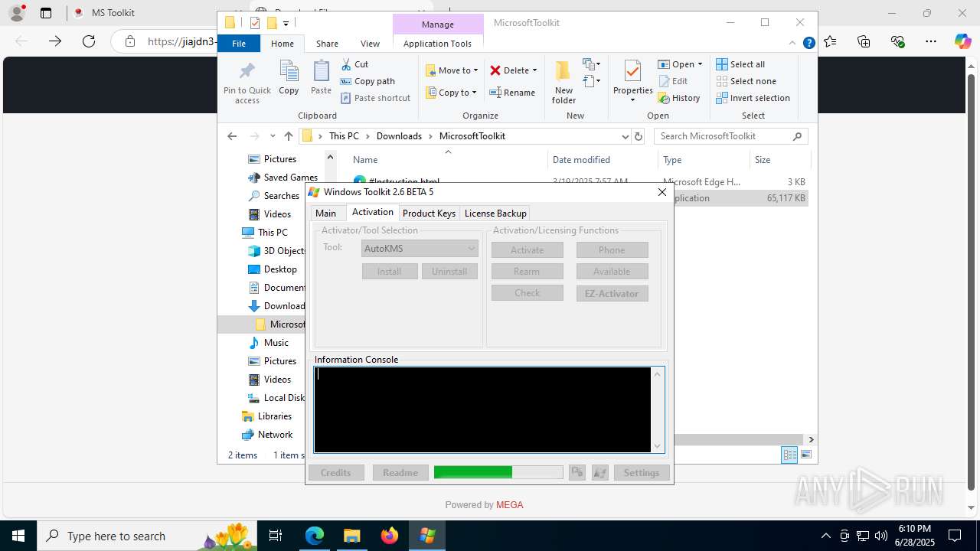
Task: Switch to Large icons view in status bar
Action: point(805,455)
